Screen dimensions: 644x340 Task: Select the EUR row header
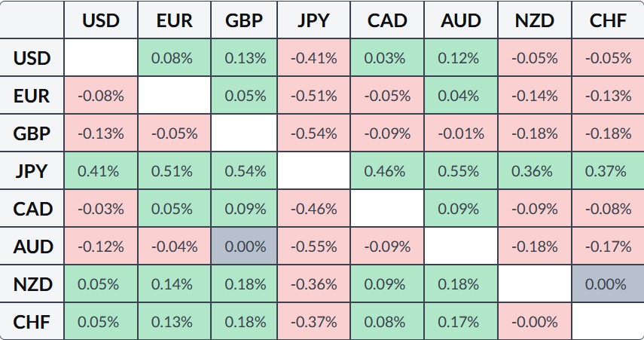32,96
